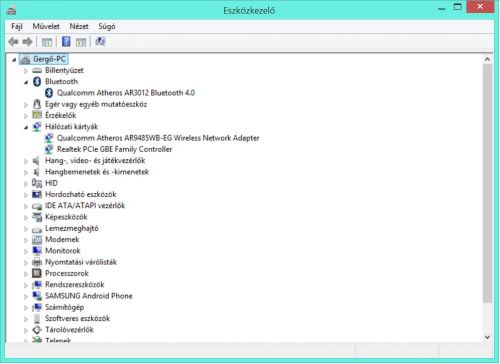The height and width of the screenshot is (364, 500).
Task: Click the Hálózati kártyák network icon
Action: point(37,127)
